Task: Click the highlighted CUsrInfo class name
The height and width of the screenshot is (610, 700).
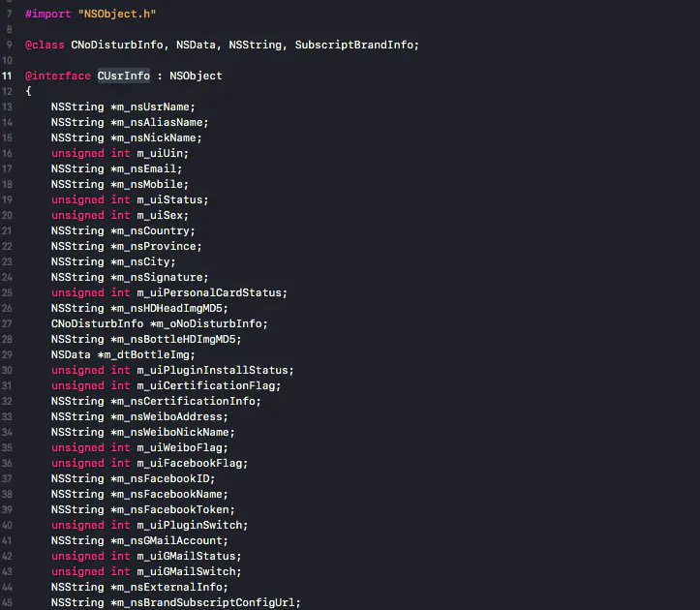Action: point(124,76)
